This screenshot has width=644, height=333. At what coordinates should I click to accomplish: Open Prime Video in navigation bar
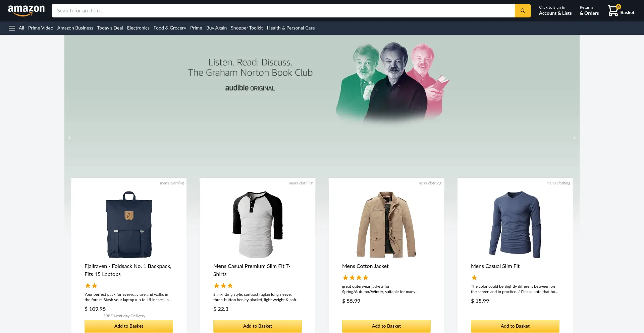tap(41, 28)
